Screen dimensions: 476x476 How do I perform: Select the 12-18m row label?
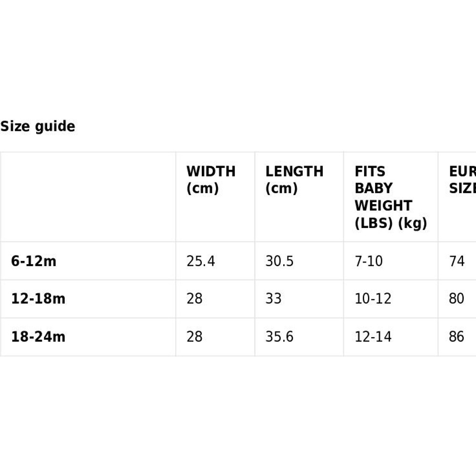[38, 299]
